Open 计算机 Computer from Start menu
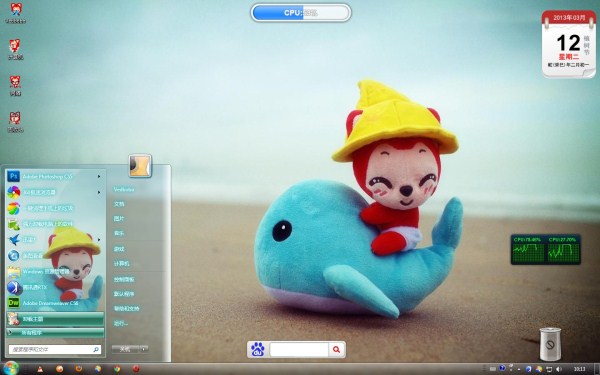600x375 pixels. point(121,264)
